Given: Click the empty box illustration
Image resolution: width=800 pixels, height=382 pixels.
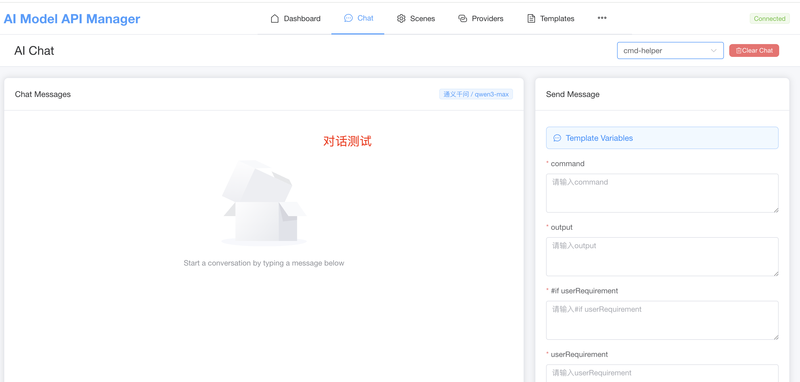Looking at the screenshot, I should pyautogui.click(x=264, y=203).
